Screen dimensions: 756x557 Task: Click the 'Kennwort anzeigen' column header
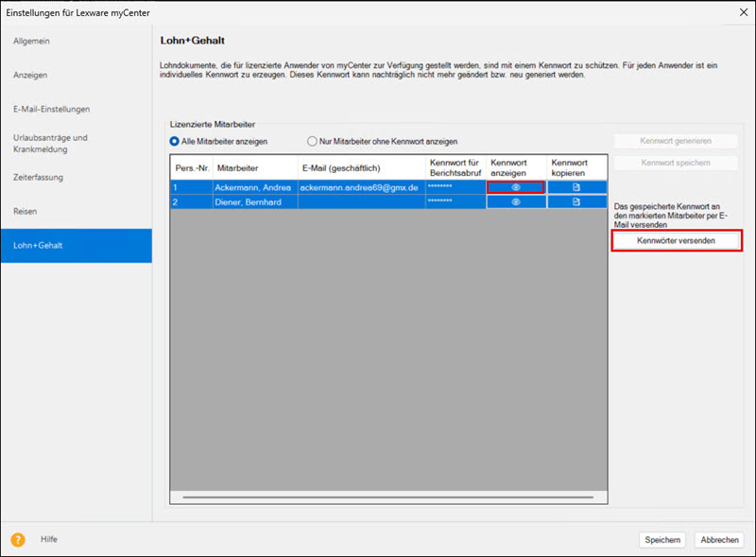click(516, 168)
